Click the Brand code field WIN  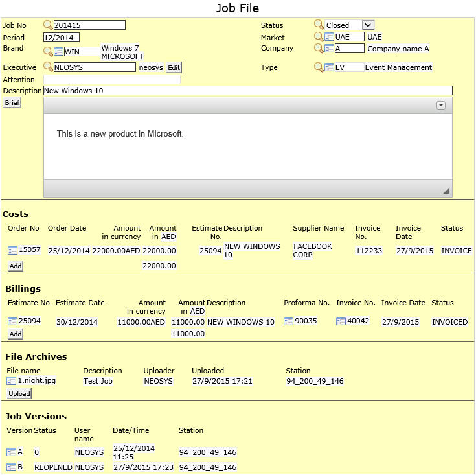82,52
